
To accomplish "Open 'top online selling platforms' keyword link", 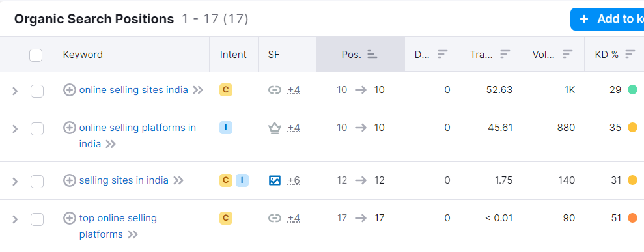I will pos(118,226).
